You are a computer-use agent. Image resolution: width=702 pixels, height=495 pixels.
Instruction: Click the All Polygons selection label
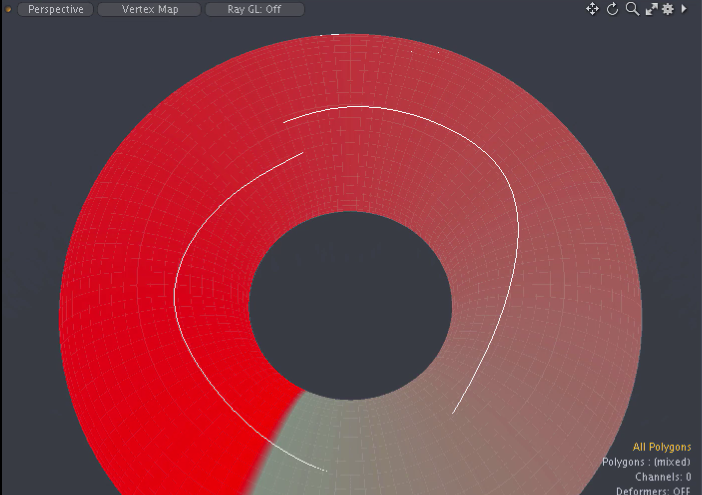pyautogui.click(x=661, y=447)
